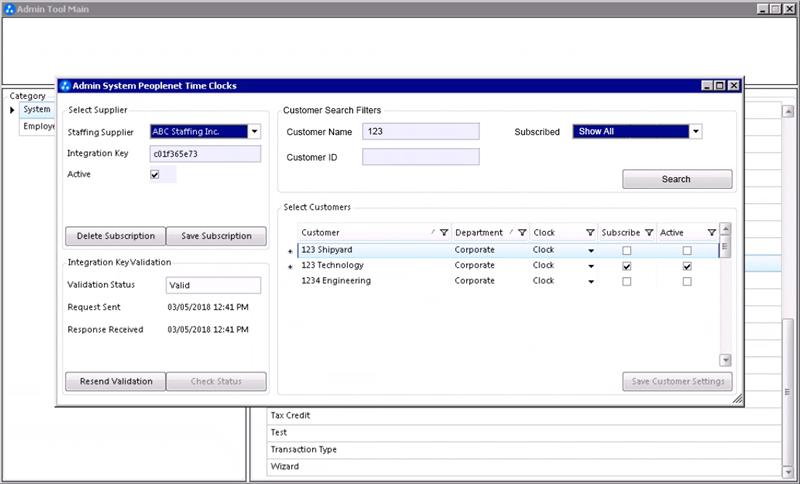Click customer grid scroll up arrow
Image resolution: width=800 pixels, height=484 pixels.
coord(725,228)
